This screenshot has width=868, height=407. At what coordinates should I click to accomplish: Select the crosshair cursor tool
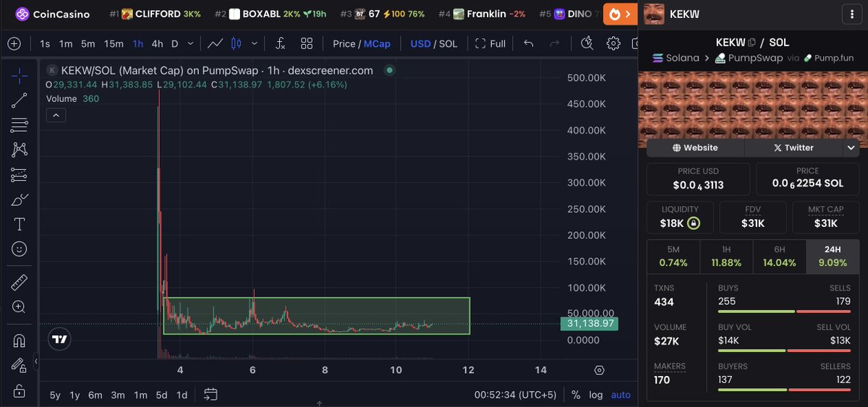[x=20, y=75]
